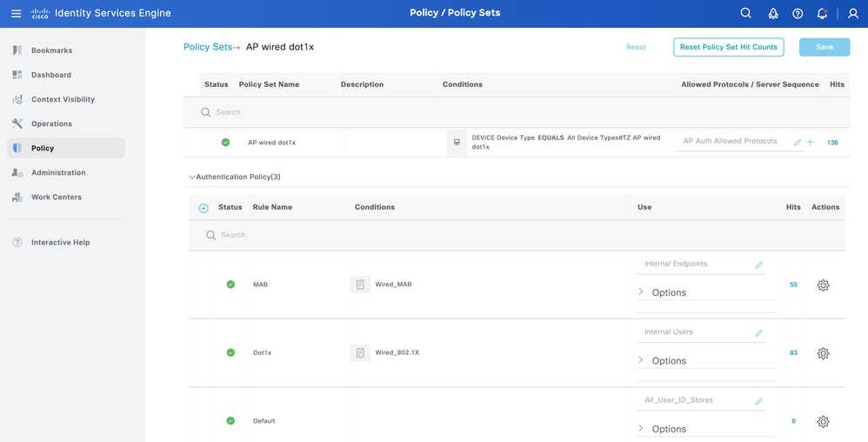The width and height of the screenshot is (868, 442).
Task: Click the Dashboard sidebar icon
Action: (x=17, y=75)
